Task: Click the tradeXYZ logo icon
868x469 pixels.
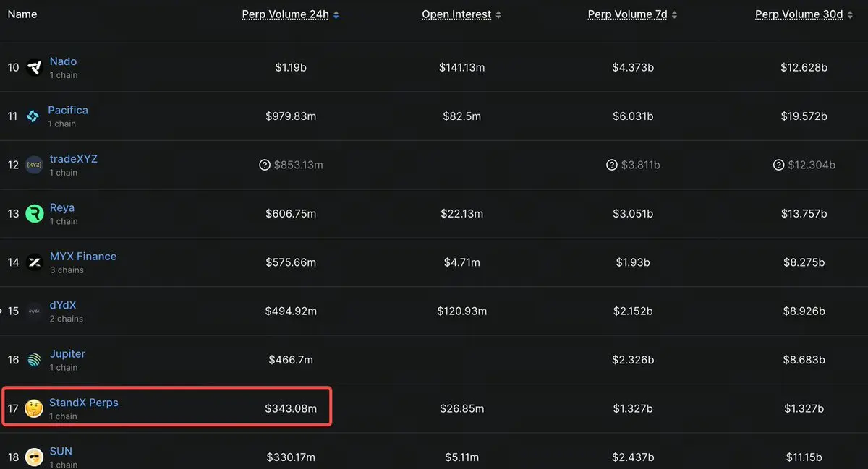Action: pos(34,165)
